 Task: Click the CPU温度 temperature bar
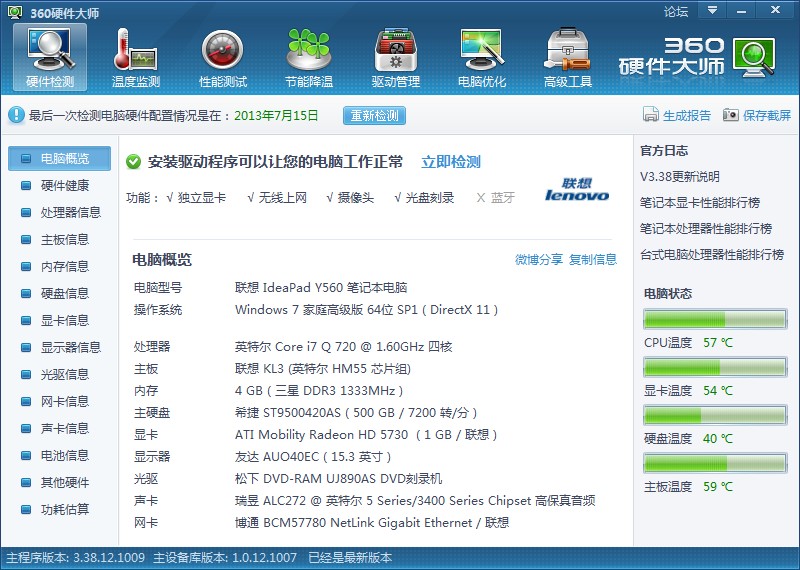pyautogui.click(x=716, y=320)
